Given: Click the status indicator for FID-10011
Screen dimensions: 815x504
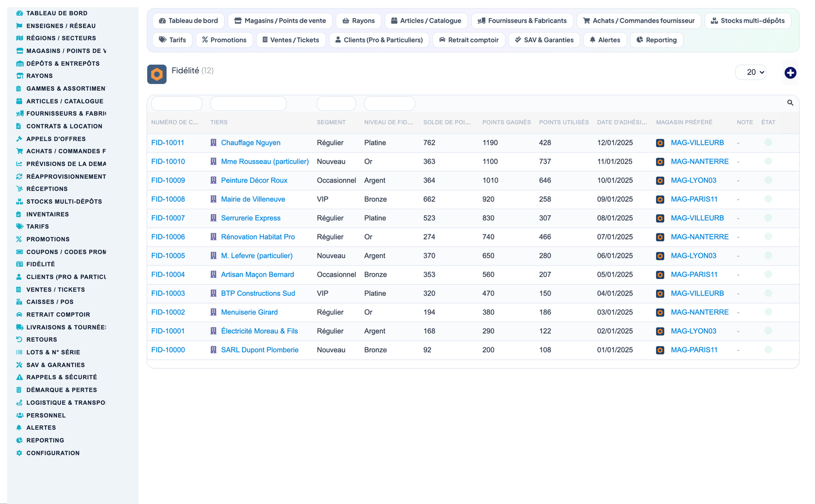Looking at the screenshot, I should 768,143.
